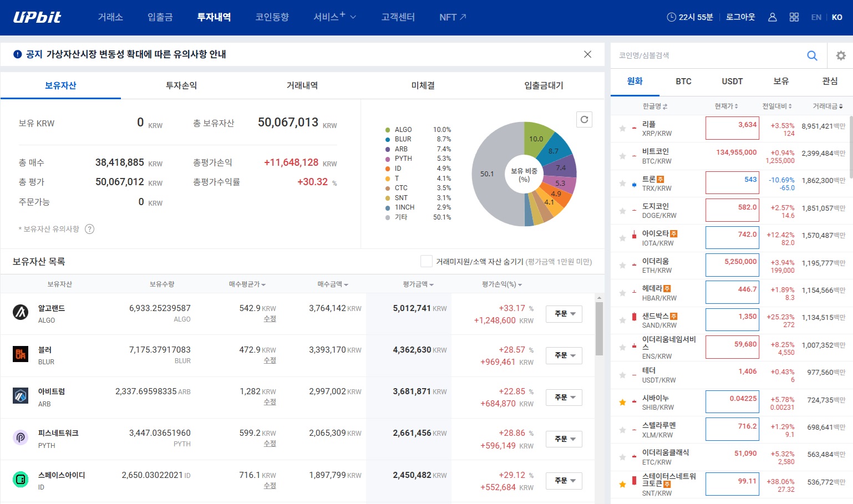
Task: Open the holdings notice help icon
Action: 89,229
